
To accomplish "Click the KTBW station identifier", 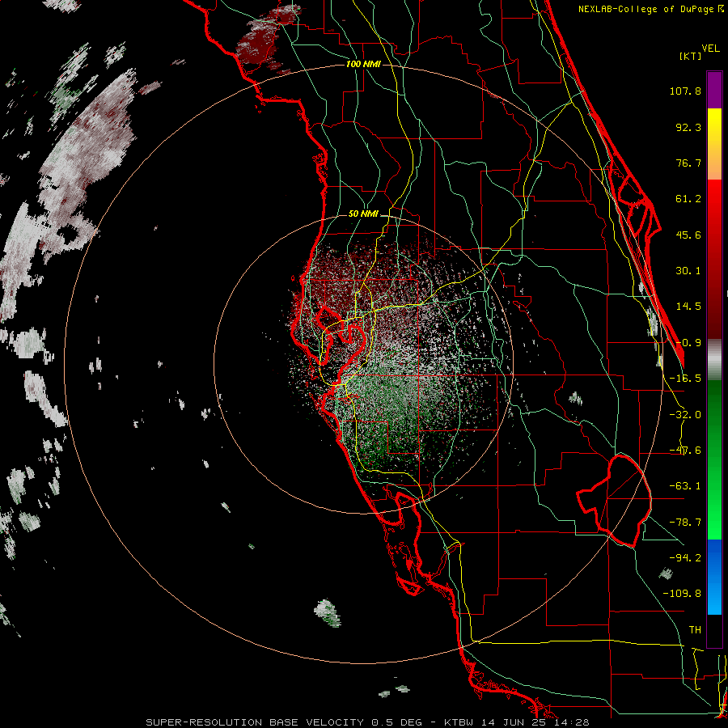I will tap(460, 722).
